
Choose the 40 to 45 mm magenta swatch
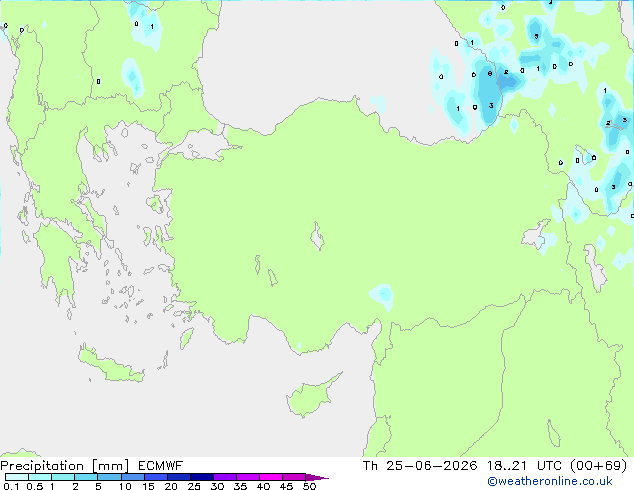tap(271, 477)
